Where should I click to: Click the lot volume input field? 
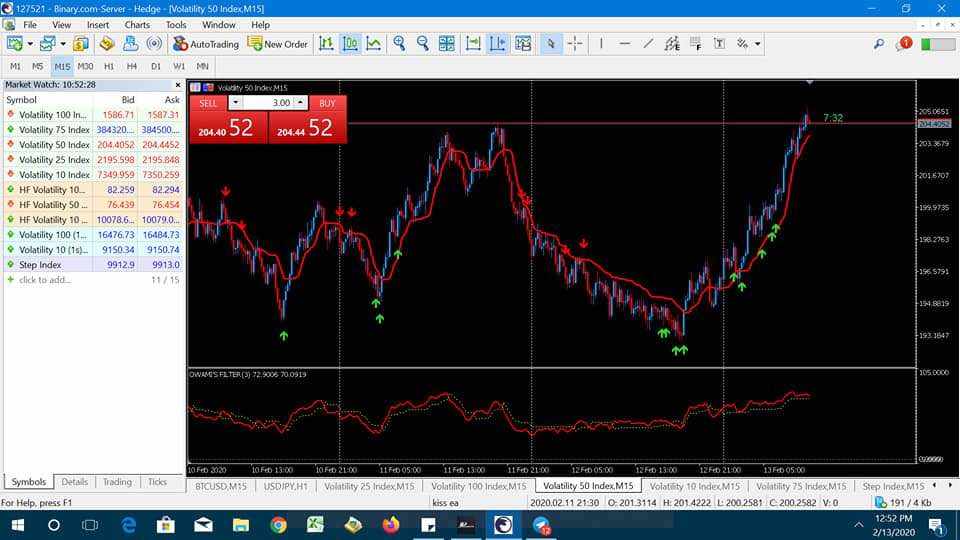[x=268, y=102]
